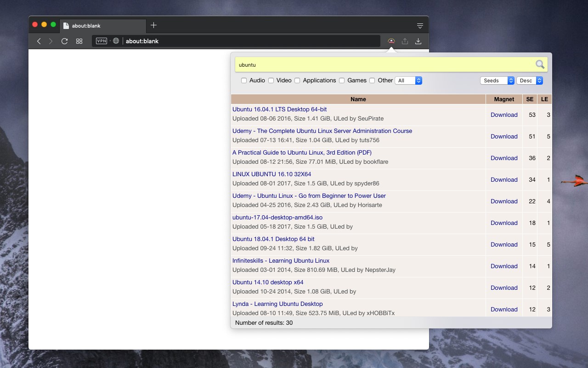Download magnet for Ubuntu 18.04.1 Desktop

click(x=504, y=245)
